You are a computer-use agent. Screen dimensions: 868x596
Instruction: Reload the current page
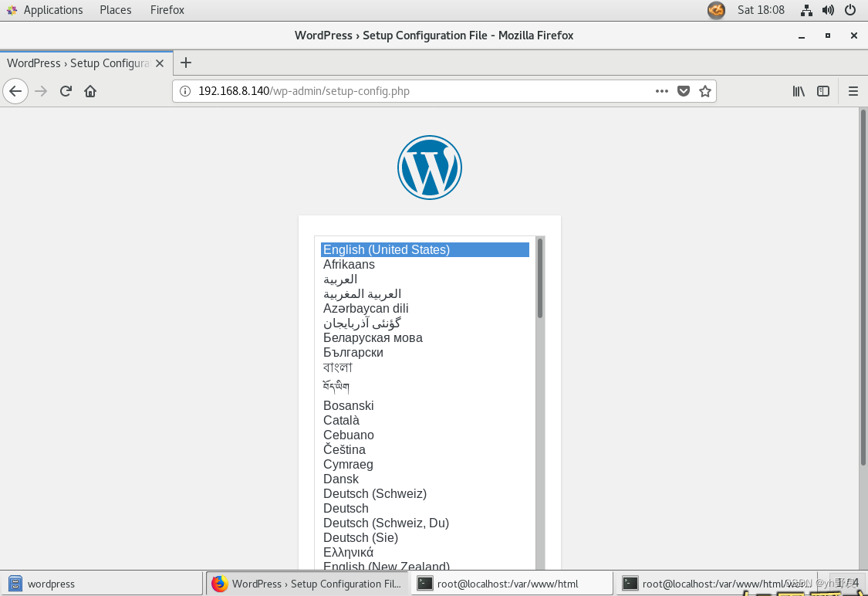point(66,91)
